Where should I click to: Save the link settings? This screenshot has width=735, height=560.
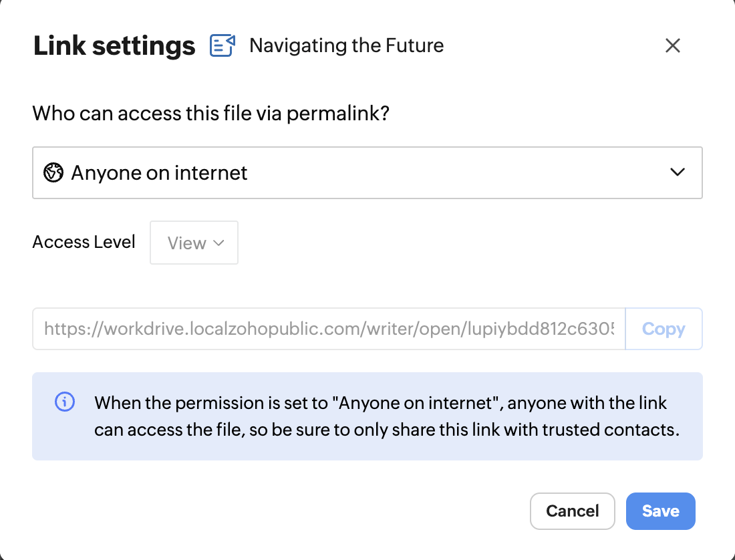[660, 511]
